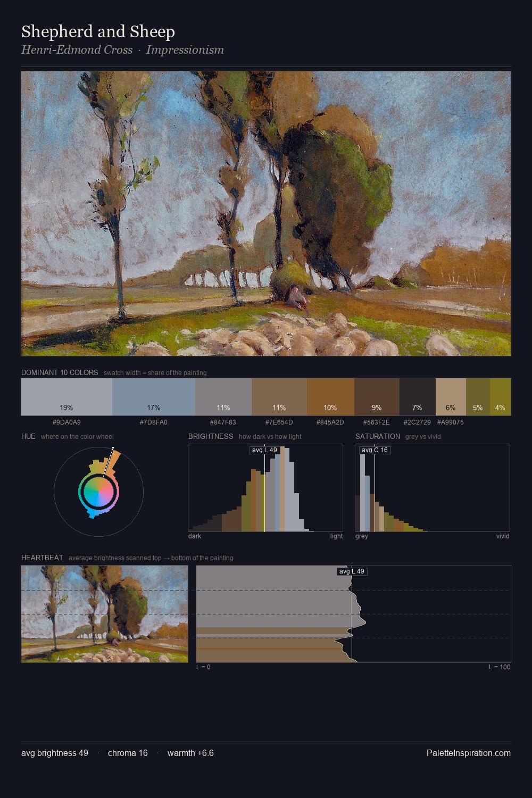
Task: Click the SATURATION section heading
Action: point(378,436)
